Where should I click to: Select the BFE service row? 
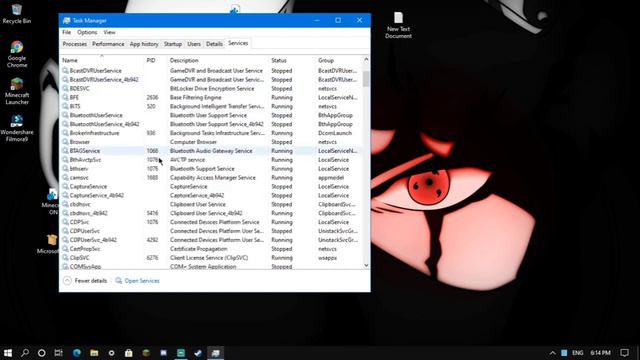click(211, 98)
